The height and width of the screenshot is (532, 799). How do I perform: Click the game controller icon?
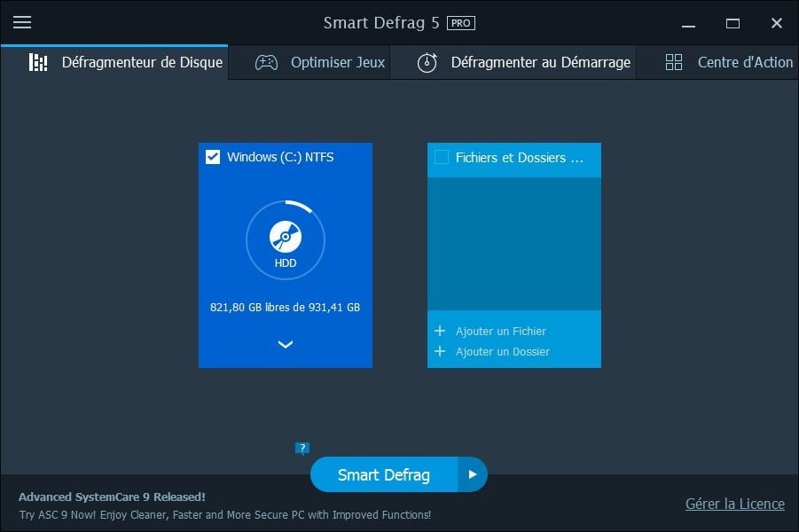266,63
